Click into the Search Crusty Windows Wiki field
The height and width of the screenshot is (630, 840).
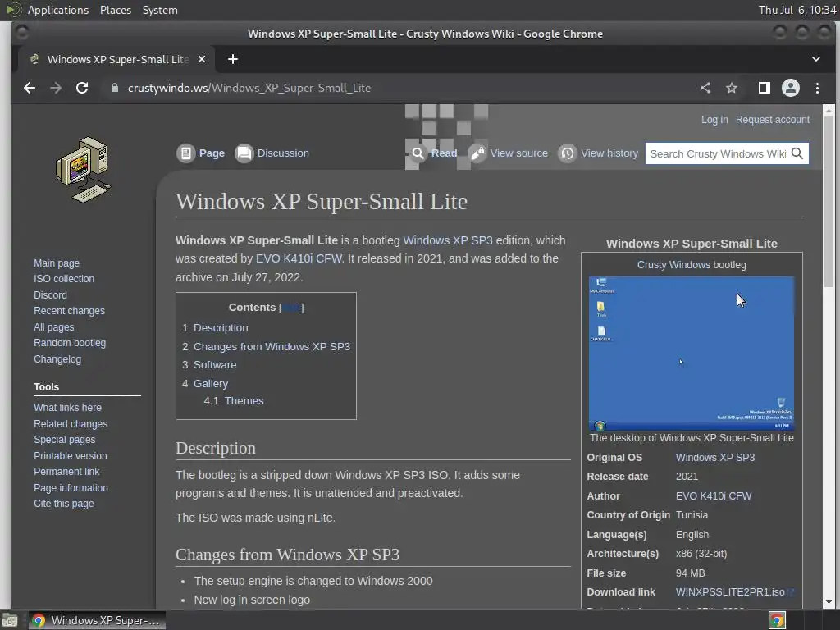pos(718,153)
